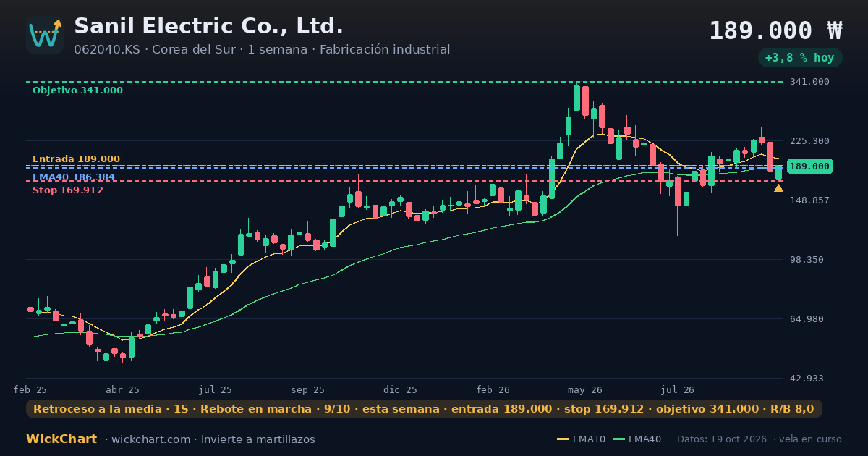
Task: Click the Stop 169.912 label on the chart
Action: click(x=68, y=190)
